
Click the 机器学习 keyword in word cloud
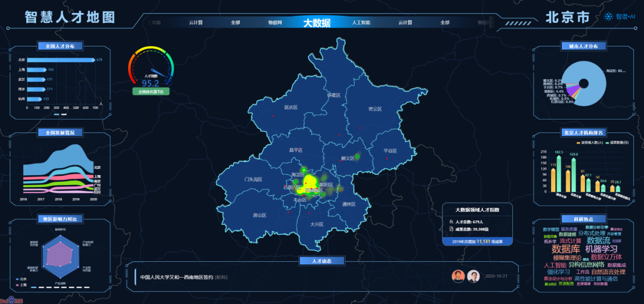click(x=601, y=249)
